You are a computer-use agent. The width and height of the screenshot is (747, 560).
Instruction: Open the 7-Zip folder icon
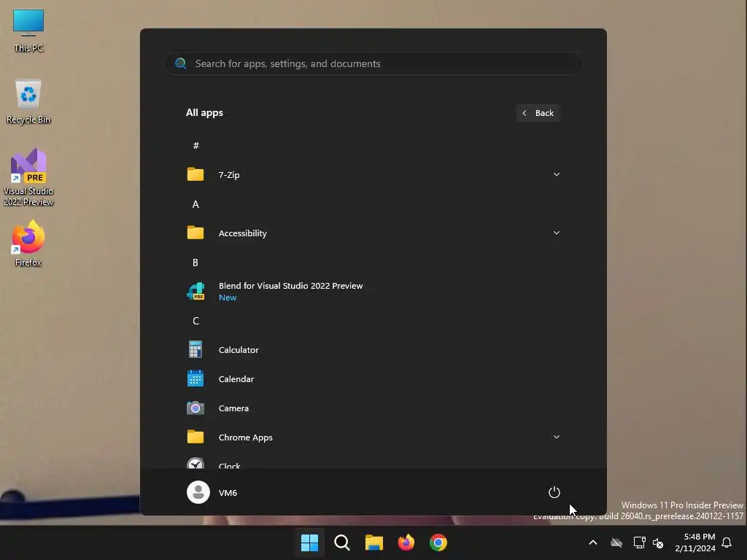[x=196, y=174]
